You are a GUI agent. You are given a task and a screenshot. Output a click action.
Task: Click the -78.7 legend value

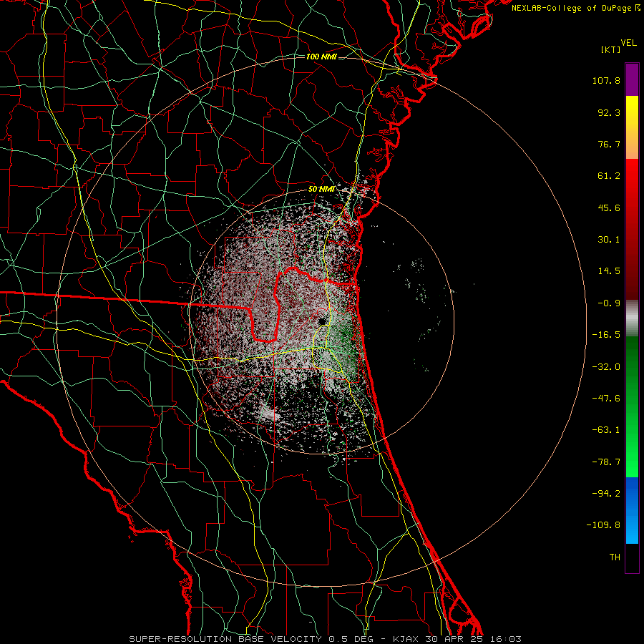pyautogui.click(x=606, y=462)
